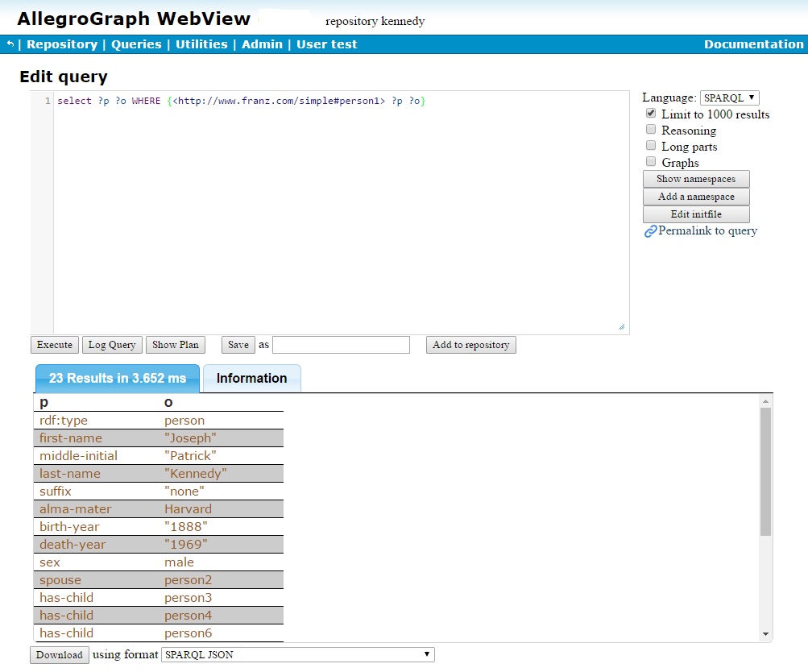Select the 23 Results tab
The image size is (808, 672).
point(116,378)
